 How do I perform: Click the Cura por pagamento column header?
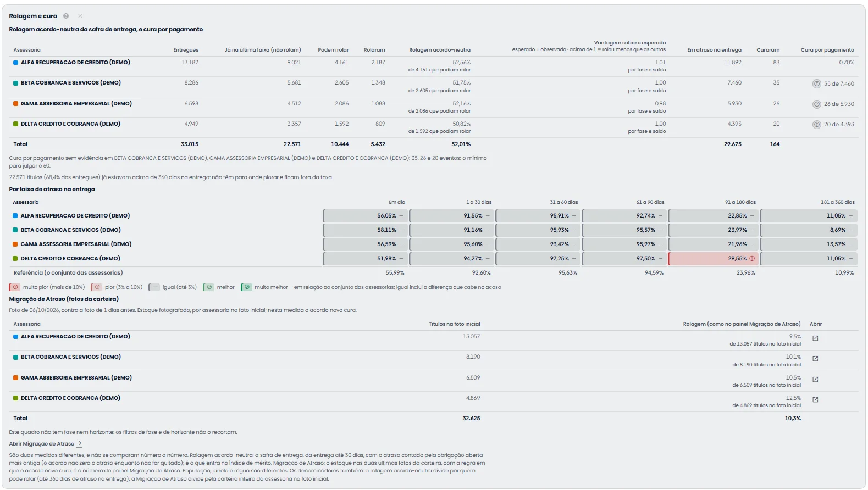coord(827,50)
